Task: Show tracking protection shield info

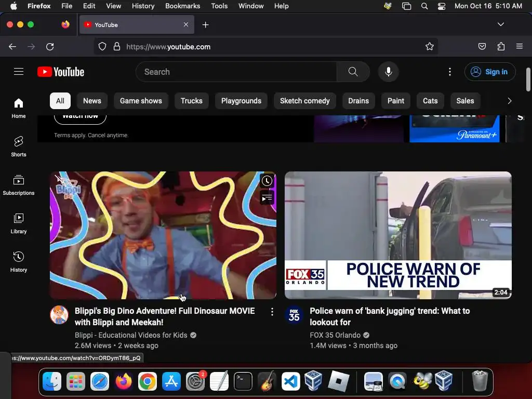Action: (x=102, y=46)
